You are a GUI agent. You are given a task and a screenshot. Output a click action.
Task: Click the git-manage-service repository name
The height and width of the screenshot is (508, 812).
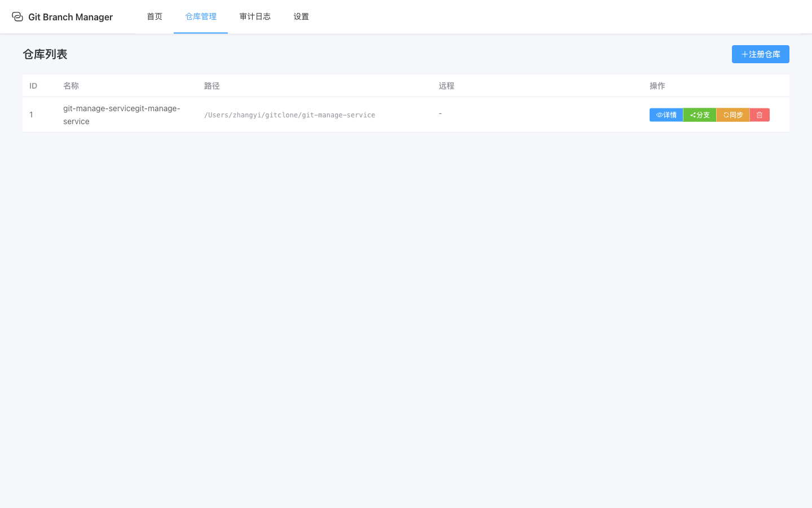122,115
